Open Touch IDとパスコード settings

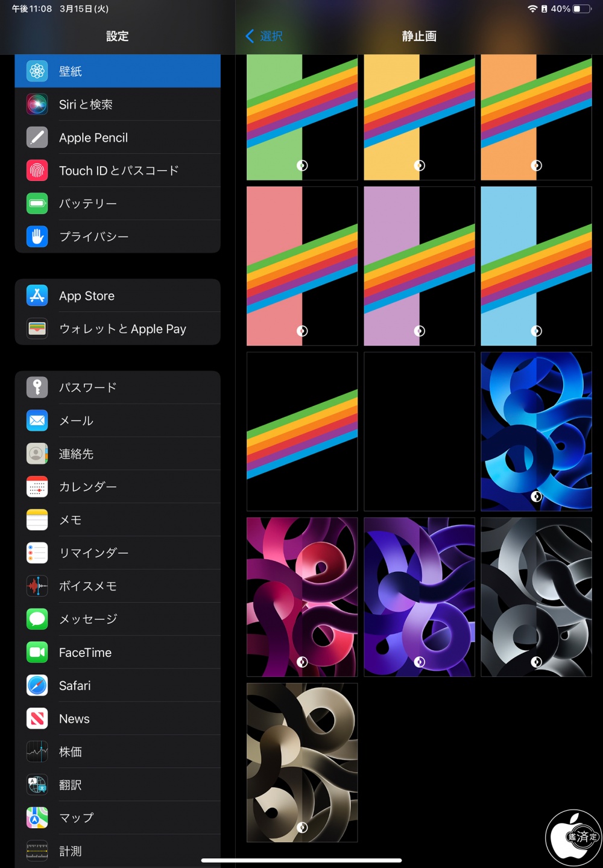[118, 171]
